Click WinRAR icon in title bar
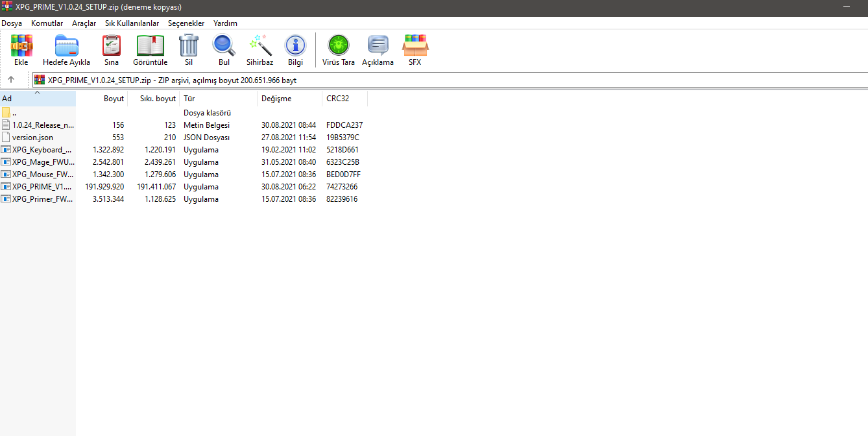This screenshot has width=868, height=436. 7,7
